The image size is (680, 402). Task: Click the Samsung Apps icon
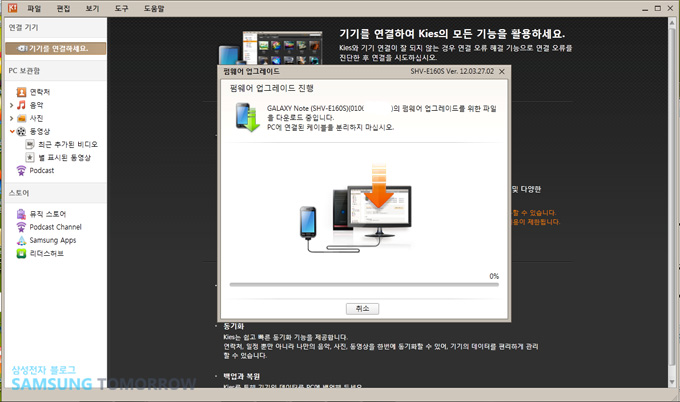(x=21, y=240)
